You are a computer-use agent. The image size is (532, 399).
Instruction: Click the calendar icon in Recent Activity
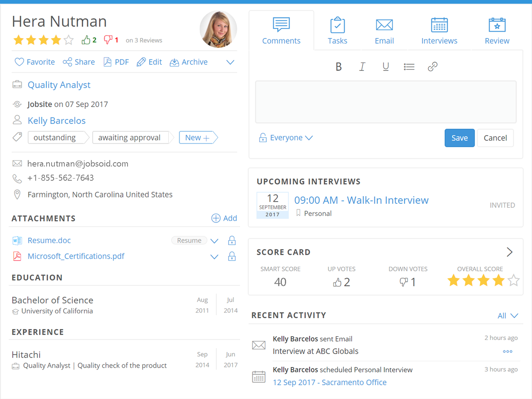point(259,377)
